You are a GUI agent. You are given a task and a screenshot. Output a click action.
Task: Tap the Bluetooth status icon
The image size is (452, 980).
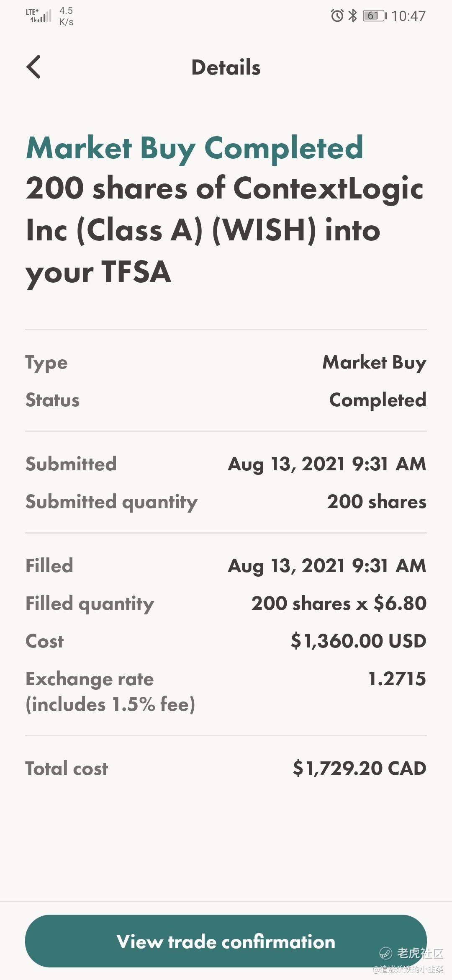(353, 16)
